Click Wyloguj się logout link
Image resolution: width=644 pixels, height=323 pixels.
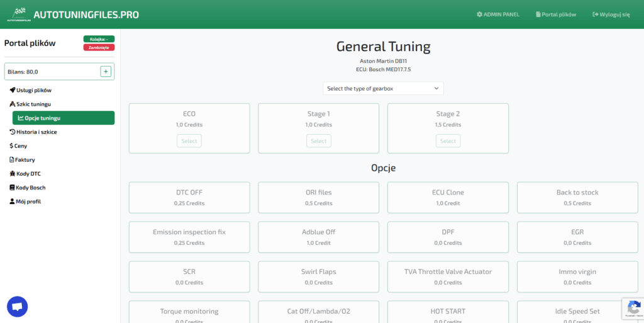tap(611, 14)
